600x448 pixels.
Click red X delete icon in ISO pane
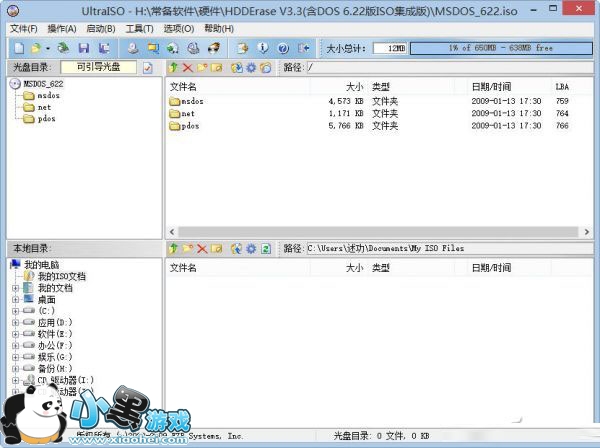(188, 68)
